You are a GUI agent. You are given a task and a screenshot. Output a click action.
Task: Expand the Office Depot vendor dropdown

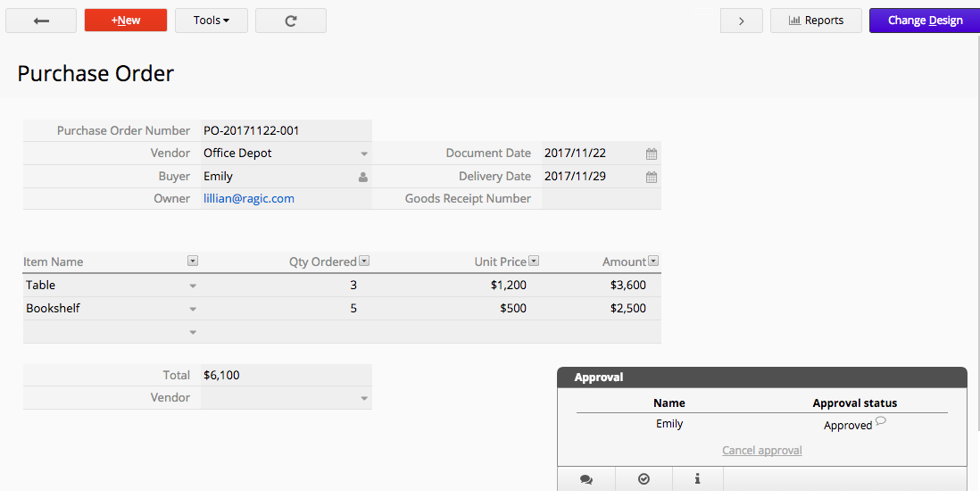coord(364,154)
